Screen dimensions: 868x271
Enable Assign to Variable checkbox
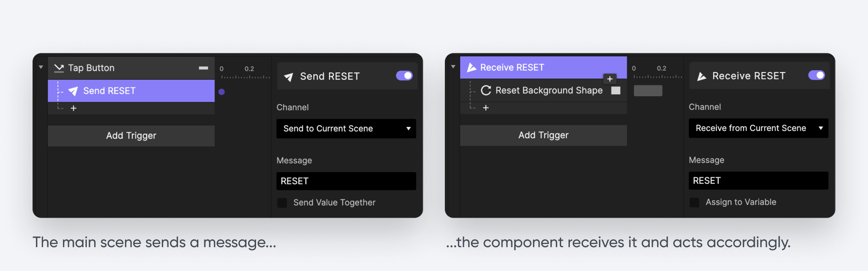pyautogui.click(x=694, y=202)
